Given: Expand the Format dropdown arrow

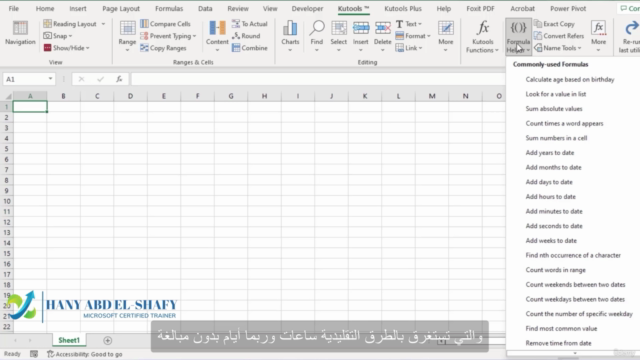Looking at the screenshot, I should click(429, 36).
